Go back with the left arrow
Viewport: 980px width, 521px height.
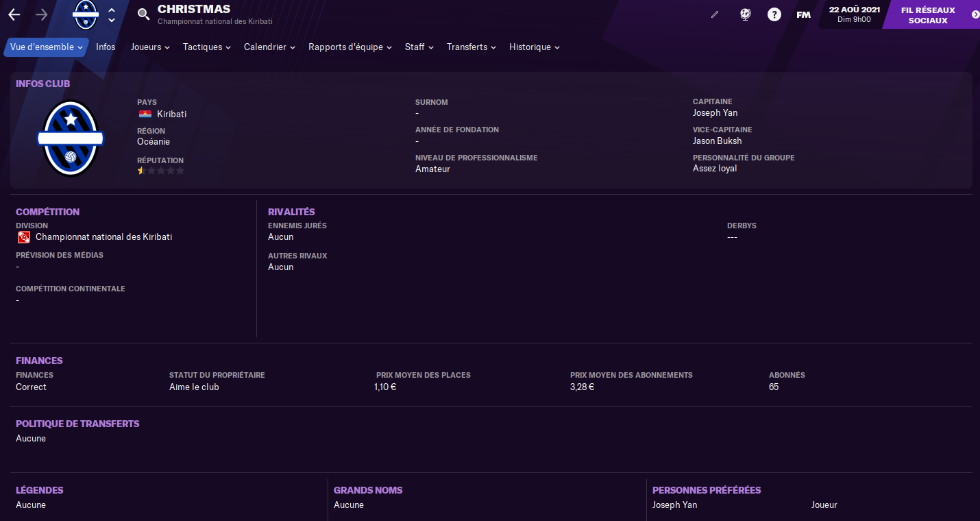[14, 14]
